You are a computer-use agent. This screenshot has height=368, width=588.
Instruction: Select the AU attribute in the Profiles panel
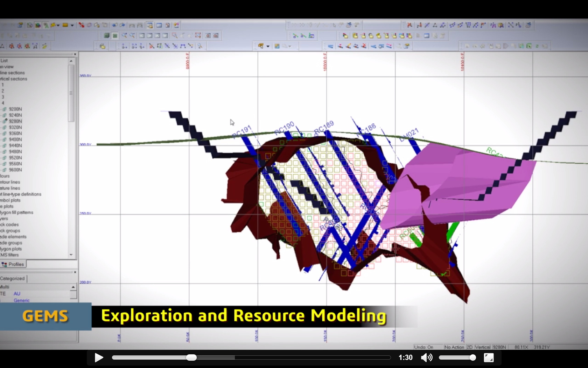click(17, 294)
